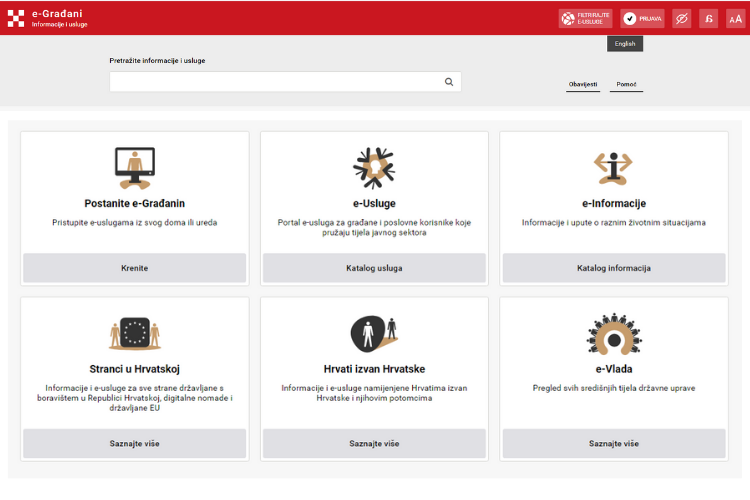The image size is (750, 500).
Task: Toggle high contrast crossed-eye mode
Action: [x=681, y=18]
